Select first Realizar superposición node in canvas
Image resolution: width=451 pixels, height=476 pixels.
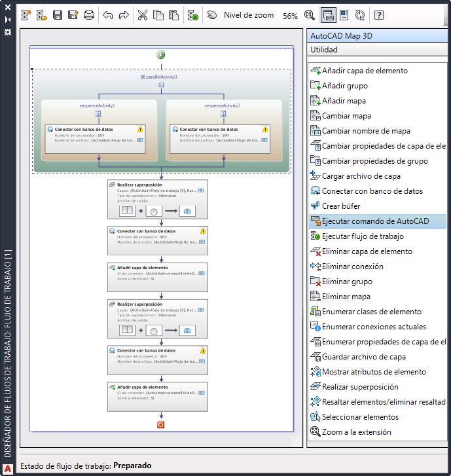[x=158, y=200]
